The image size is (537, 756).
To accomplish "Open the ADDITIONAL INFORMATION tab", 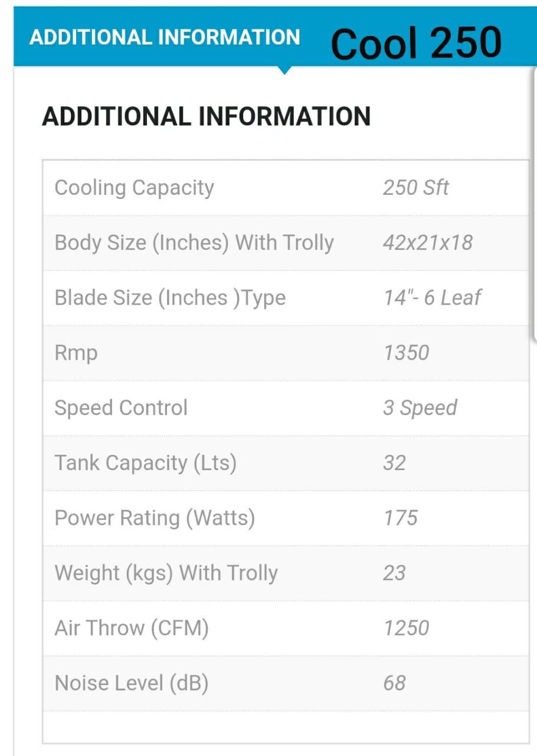I will (x=165, y=37).
